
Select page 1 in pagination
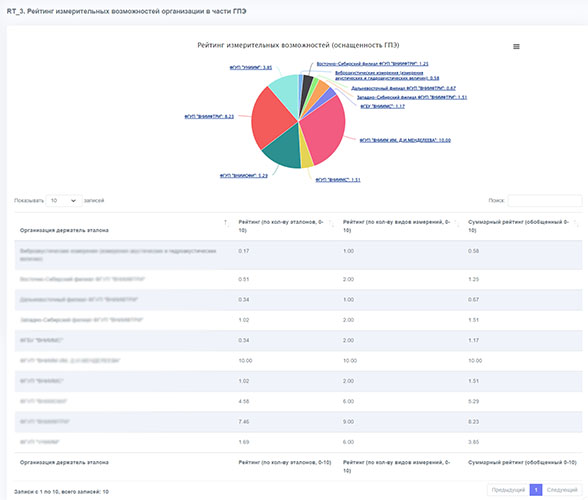[536, 490]
